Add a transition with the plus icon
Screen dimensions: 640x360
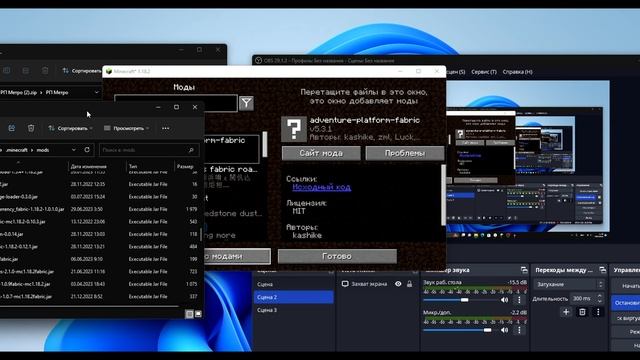pyautogui.click(x=566, y=312)
